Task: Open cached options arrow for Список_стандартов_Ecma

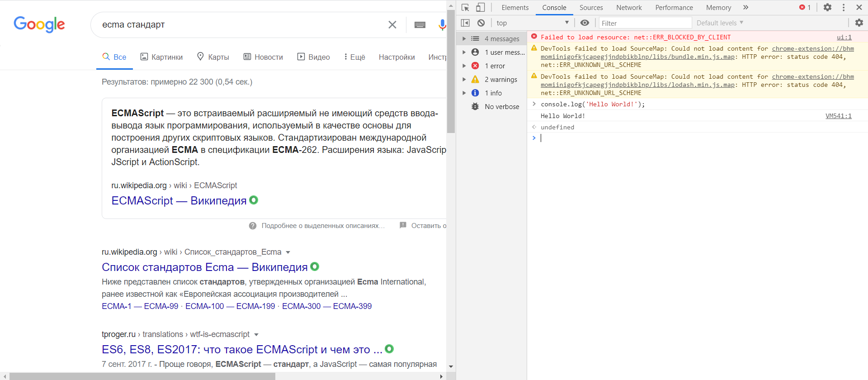Action: point(288,252)
